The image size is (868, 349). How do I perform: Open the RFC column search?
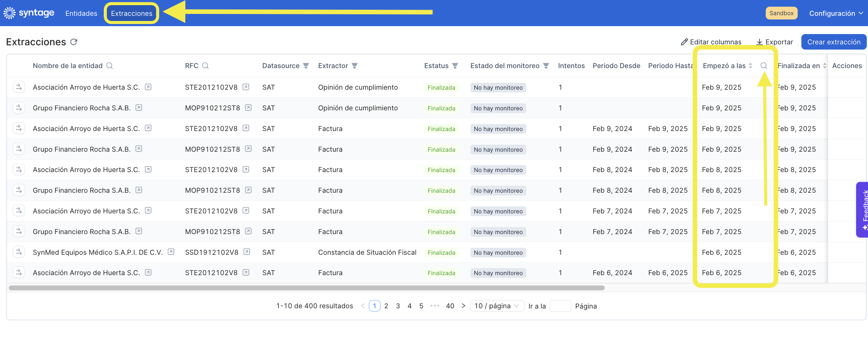click(x=205, y=66)
